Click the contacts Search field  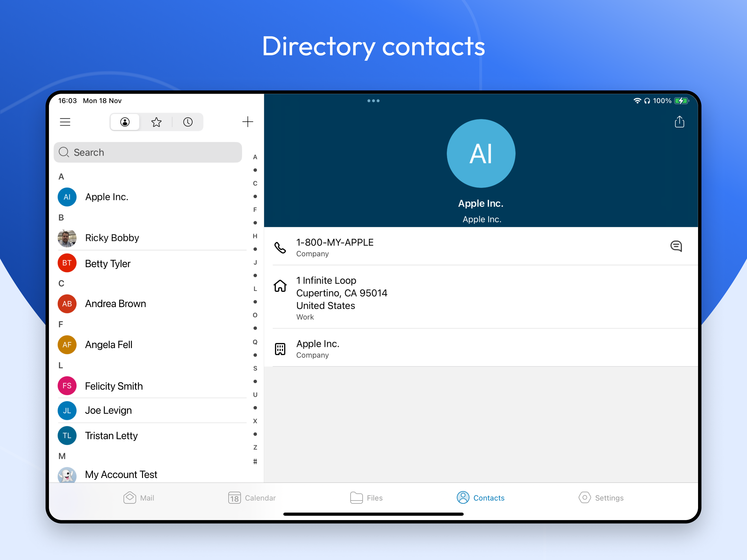coord(148,152)
